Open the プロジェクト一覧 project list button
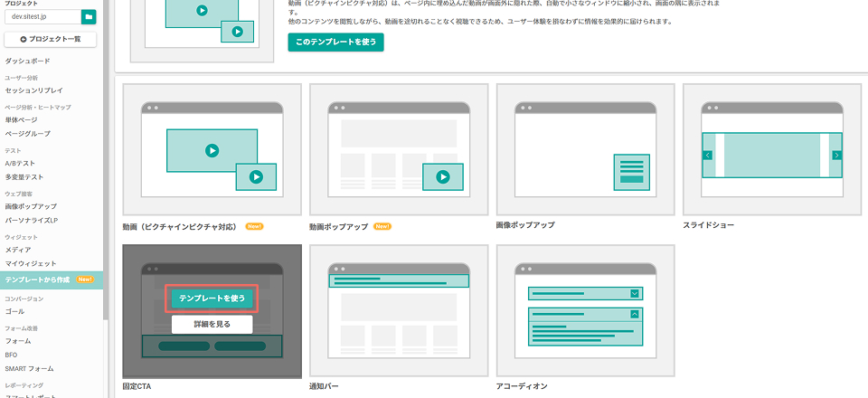The image size is (868, 398). 51,39
